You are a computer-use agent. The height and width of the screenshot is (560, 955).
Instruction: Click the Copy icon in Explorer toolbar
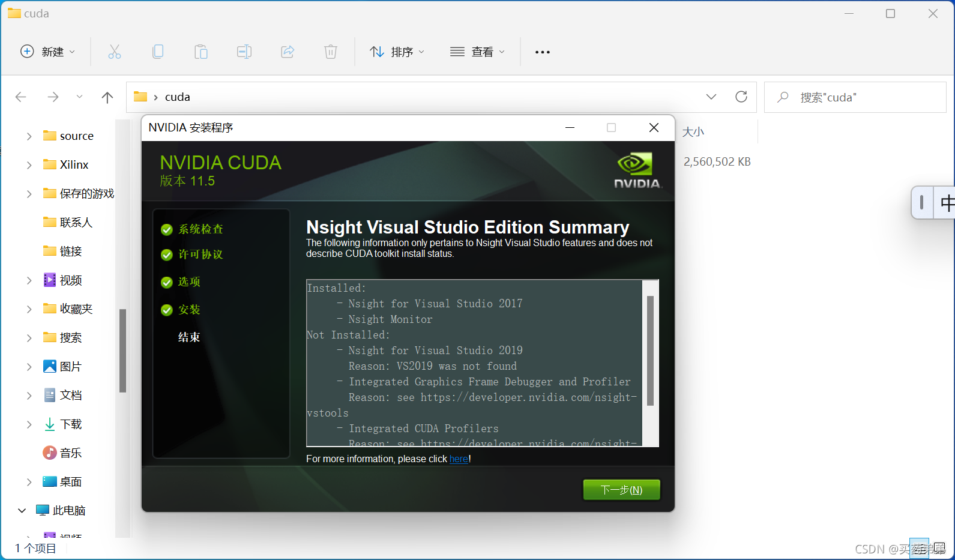pyautogui.click(x=158, y=52)
